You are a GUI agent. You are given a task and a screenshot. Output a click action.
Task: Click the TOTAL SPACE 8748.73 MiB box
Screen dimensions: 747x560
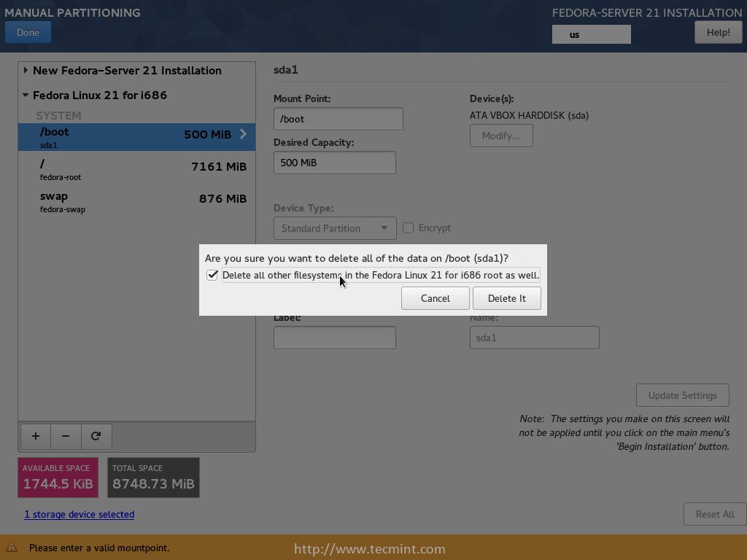coord(153,478)
